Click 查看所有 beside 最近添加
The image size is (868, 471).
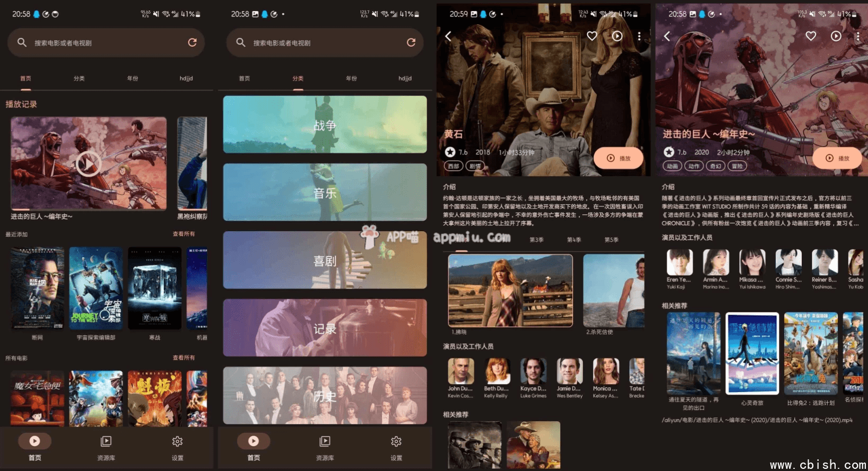[x=184, y=234]
